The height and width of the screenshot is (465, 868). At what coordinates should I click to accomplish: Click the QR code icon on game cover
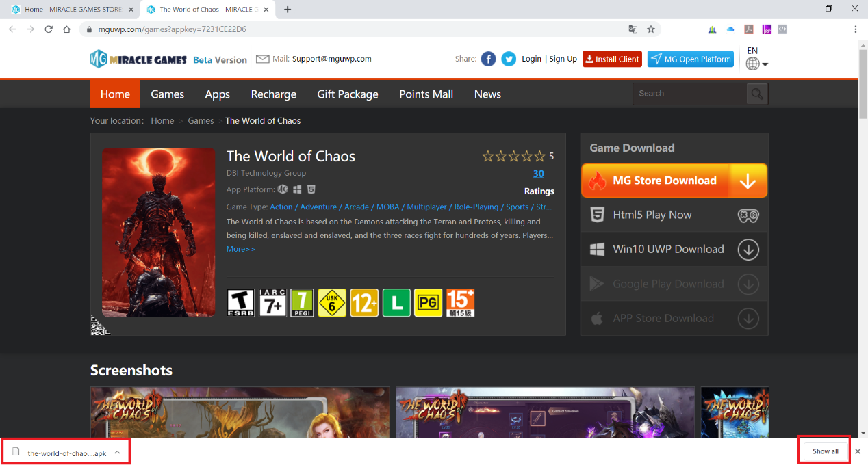click(101, 325)
